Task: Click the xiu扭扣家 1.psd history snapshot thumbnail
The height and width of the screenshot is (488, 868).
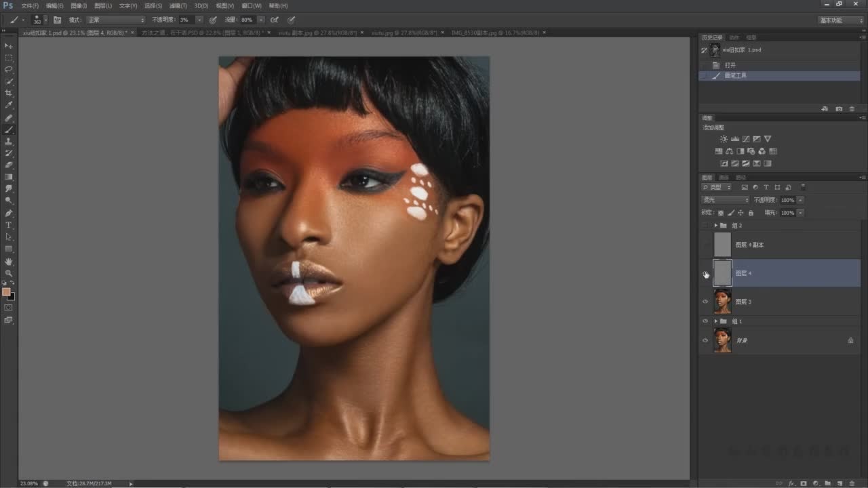Action: click(715, 49)
